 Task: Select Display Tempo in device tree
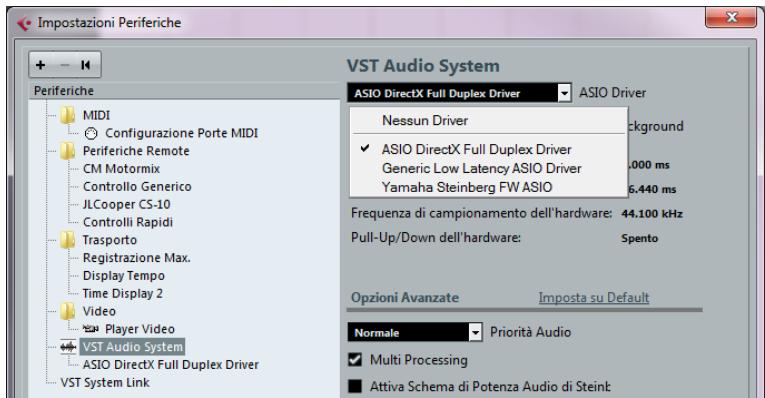coord(124,276)
